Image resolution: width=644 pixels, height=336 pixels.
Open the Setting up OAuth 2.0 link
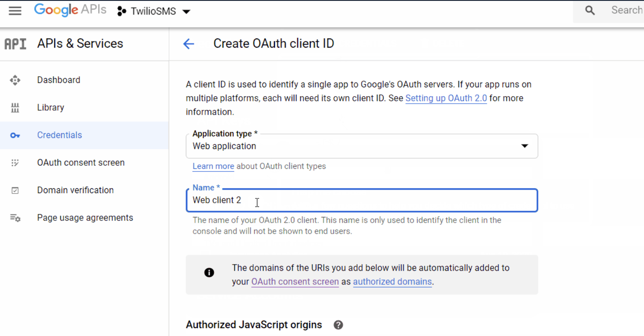pos(446,98)
